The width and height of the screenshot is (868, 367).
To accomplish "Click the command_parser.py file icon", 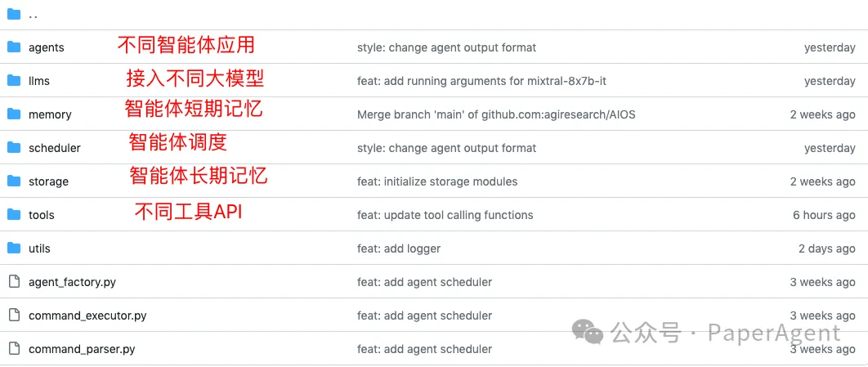I will [13, 349].
